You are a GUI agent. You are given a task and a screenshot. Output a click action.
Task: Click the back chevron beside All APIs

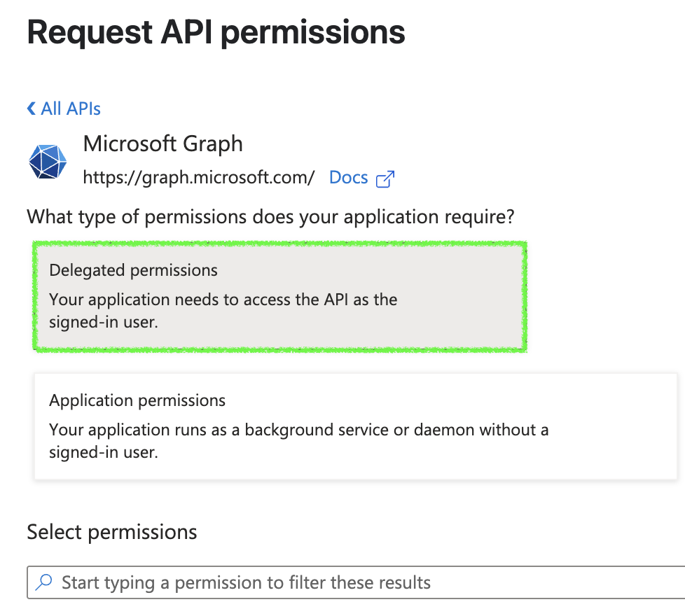[31, 108]
